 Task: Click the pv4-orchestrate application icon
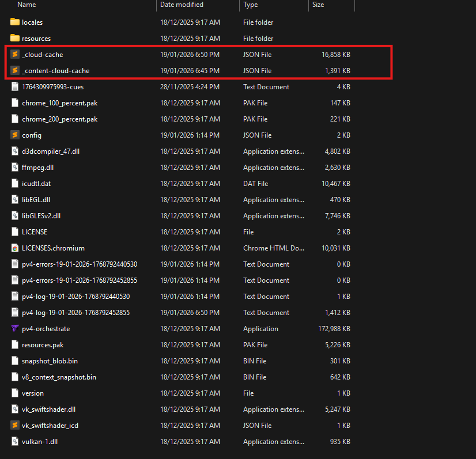[15, 328]
